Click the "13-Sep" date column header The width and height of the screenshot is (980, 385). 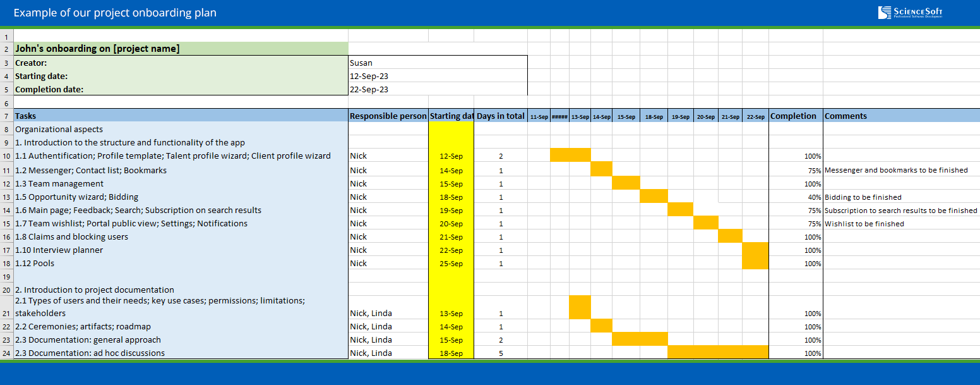point(580,116)
